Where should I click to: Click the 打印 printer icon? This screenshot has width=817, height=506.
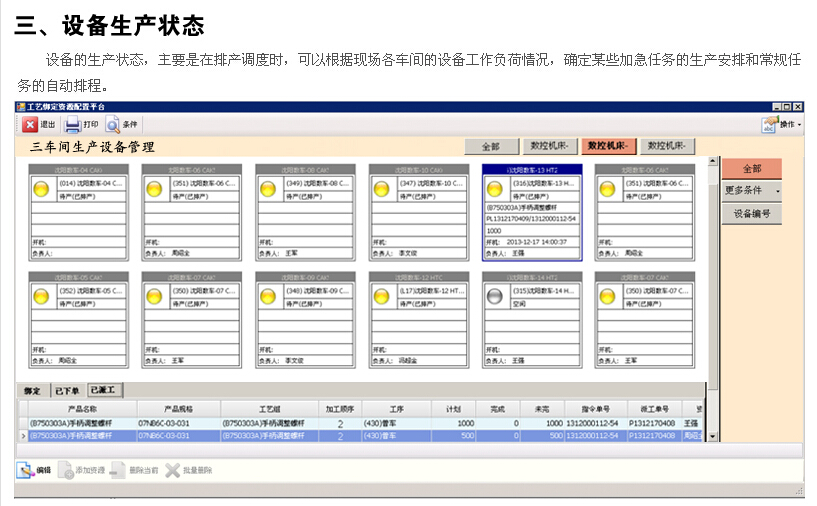pos(72,125)
